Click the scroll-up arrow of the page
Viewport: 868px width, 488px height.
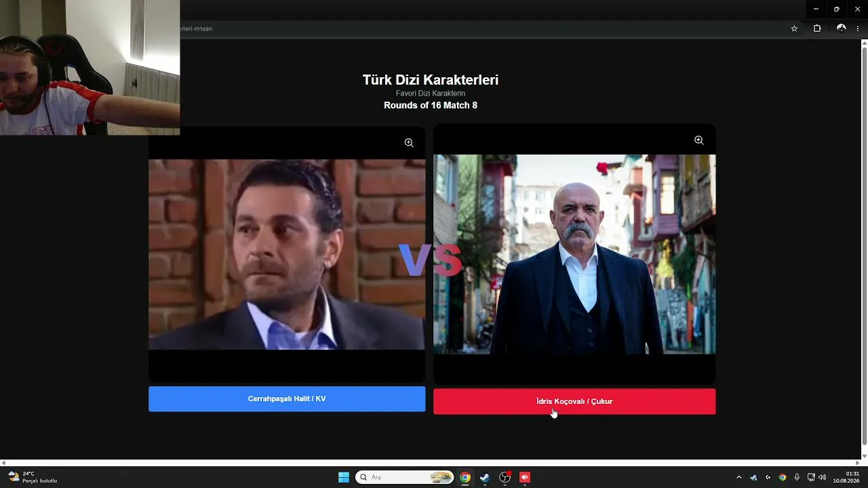point(864,43)
